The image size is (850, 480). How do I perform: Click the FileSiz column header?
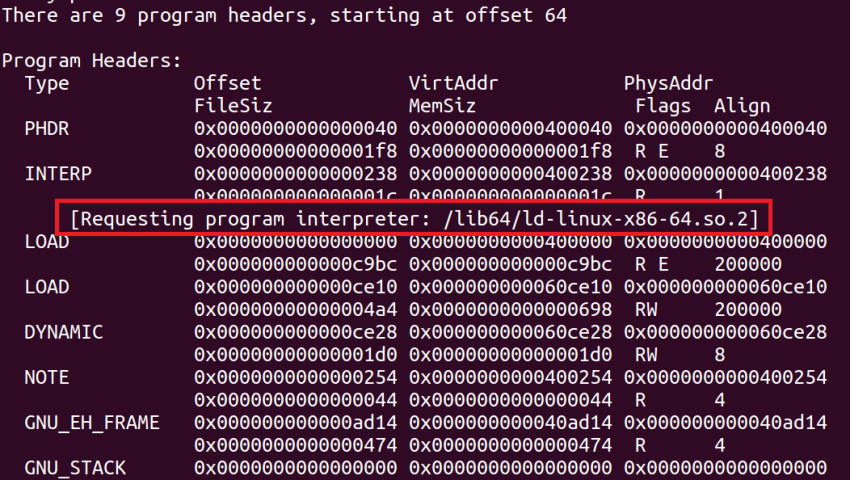pyautogui.click(x=232, y=105)
